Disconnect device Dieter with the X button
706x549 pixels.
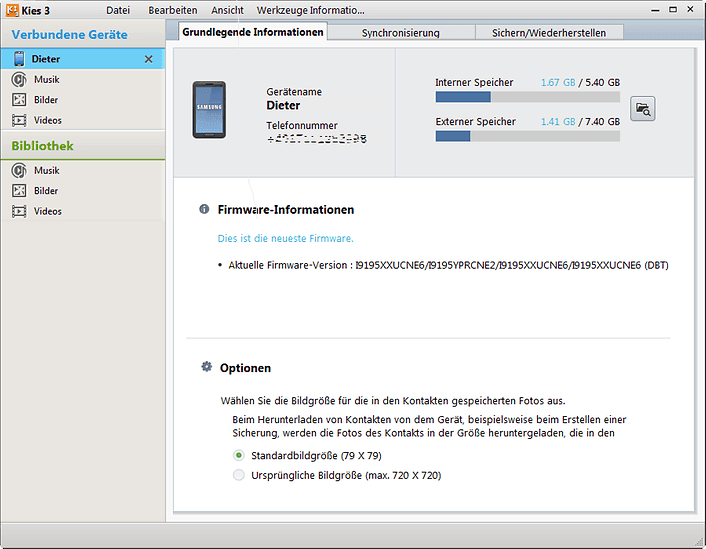click(149, 59)
